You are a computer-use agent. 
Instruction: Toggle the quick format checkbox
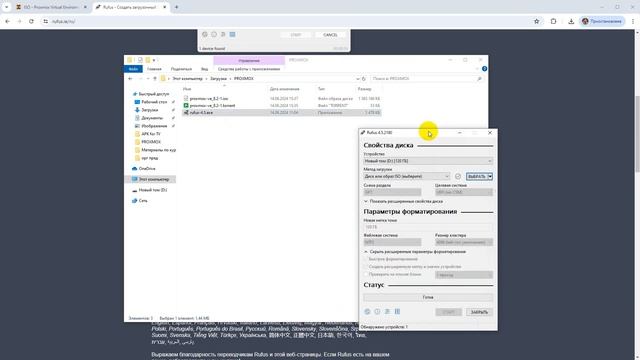point(366,259)
